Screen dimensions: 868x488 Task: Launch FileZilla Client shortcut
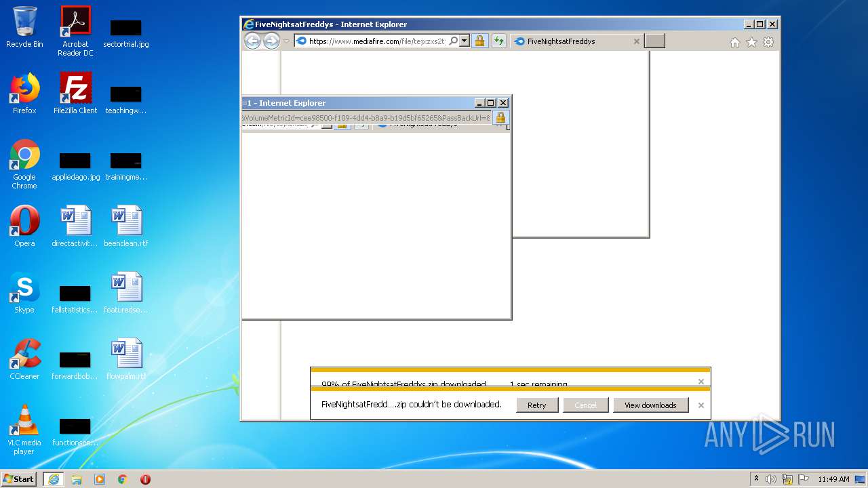pos(75,94)
